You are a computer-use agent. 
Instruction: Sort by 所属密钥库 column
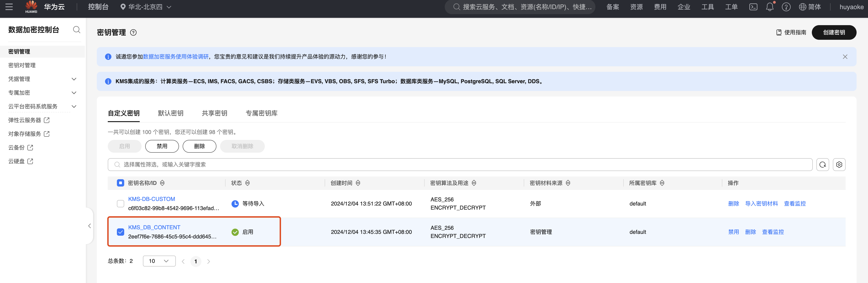pos(662,183)
